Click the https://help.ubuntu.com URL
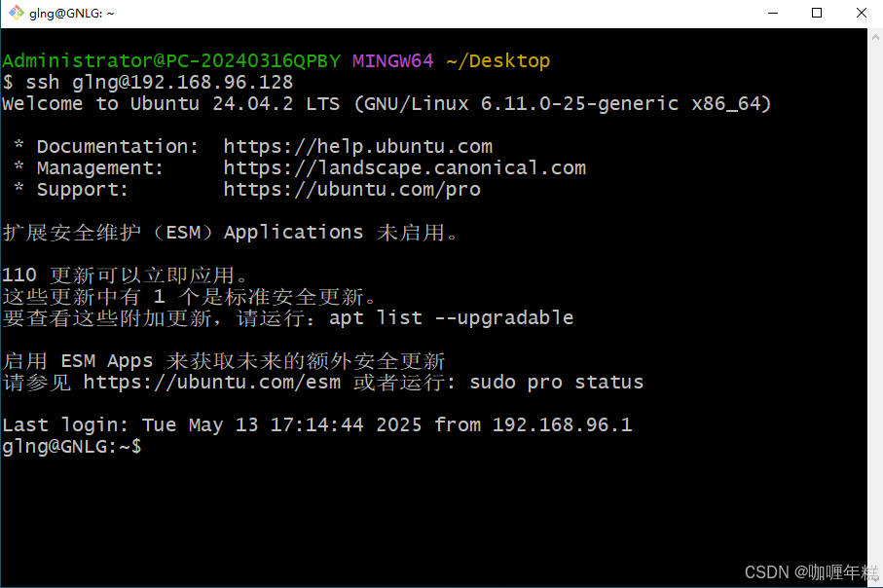 [x=357, y=146]
